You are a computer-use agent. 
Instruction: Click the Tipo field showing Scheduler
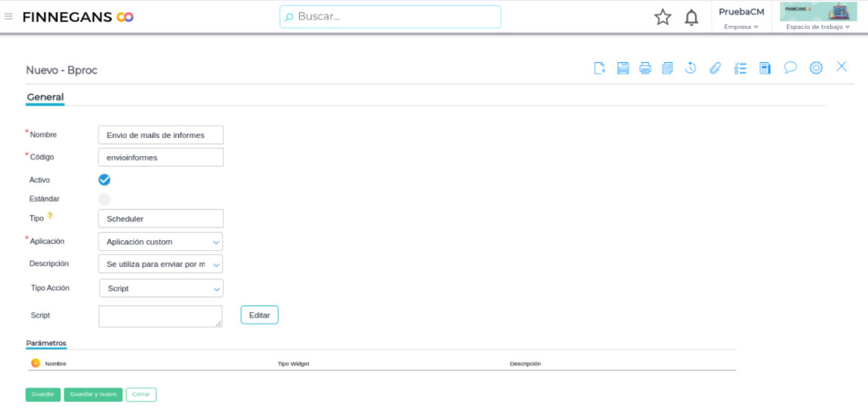[160, 219]
